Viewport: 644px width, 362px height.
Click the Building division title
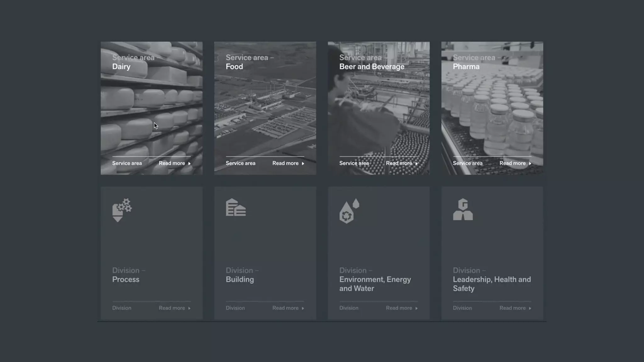pyautogui.click(x=240, y=279)
